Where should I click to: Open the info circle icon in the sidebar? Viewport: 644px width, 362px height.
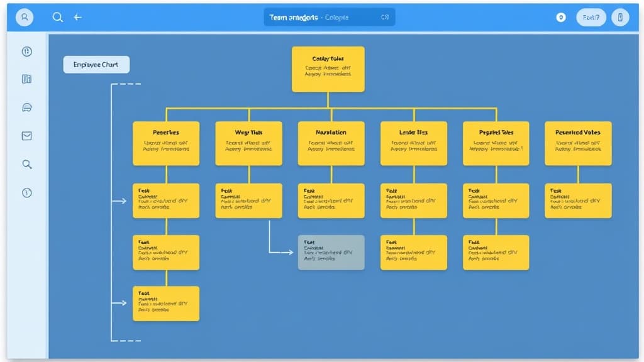(x=26, y=192)
